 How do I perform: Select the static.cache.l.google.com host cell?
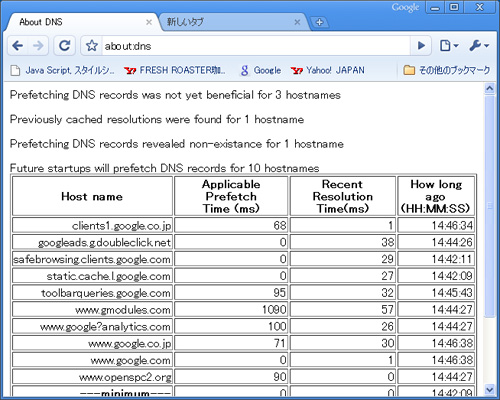pos(92,276)
